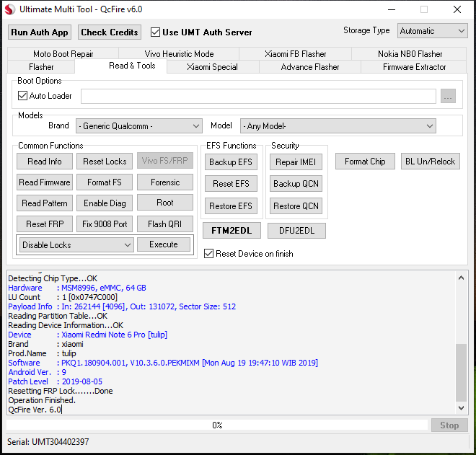476x455 pixels.
Task: Close the QcFire window
Action: pos(457,9)
